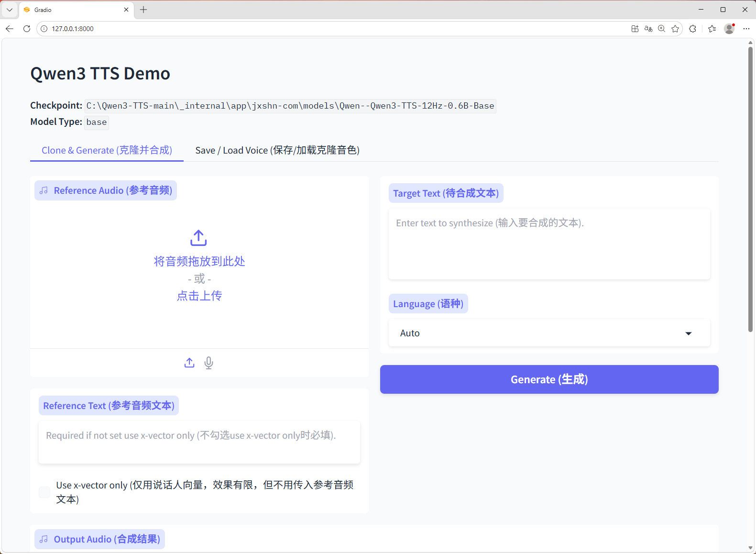Click the translate page icon

point(648,29)
